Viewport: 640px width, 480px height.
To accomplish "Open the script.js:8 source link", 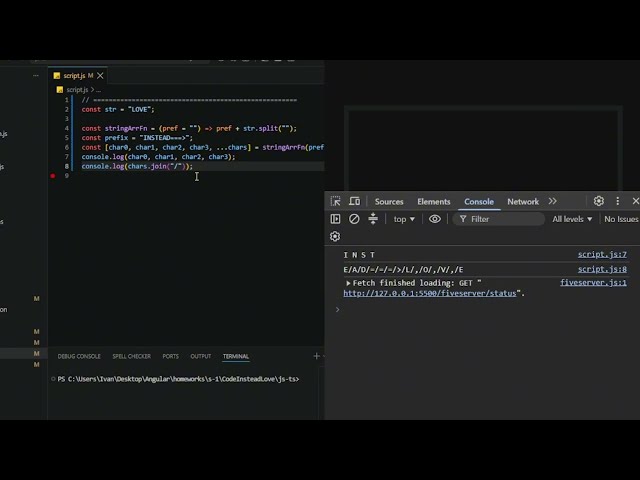I will [602, 269].
